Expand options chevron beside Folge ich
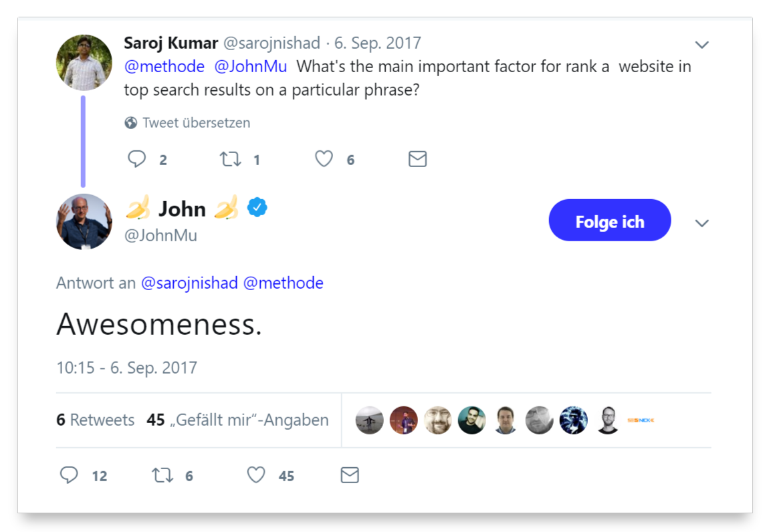Screen dimensions: 773x532 [701, 223]
